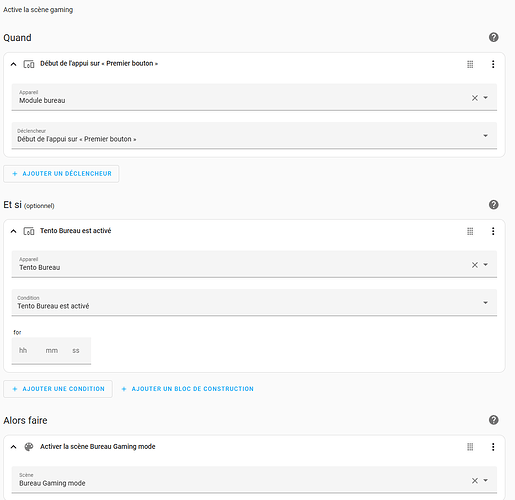Click the hh hours duration field

click(23, 351)
